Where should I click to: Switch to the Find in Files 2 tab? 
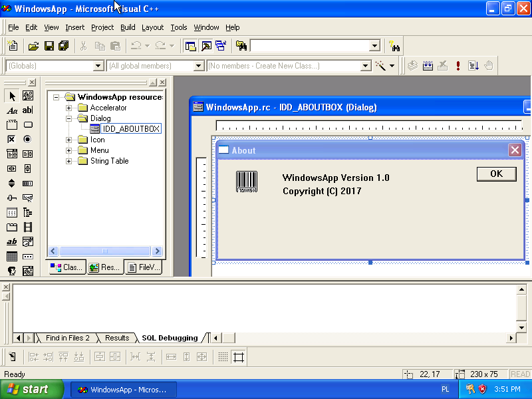[x=68, y=338]
